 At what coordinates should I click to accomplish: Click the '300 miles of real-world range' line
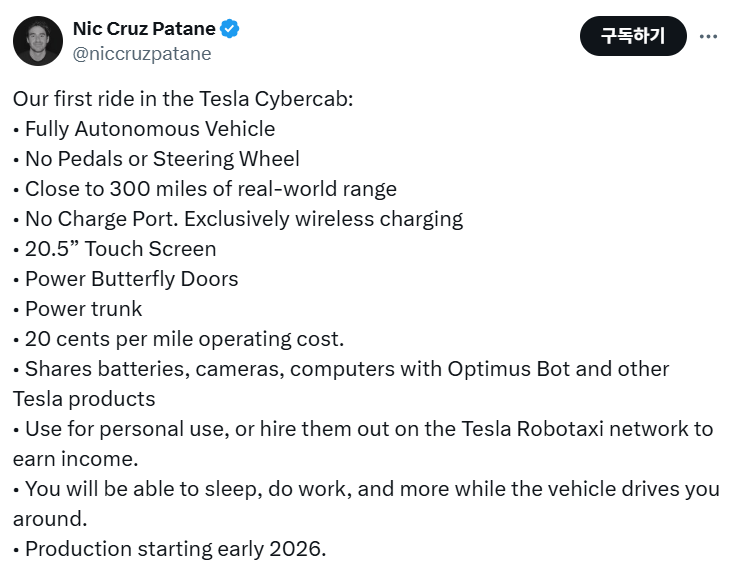point(205,189)
